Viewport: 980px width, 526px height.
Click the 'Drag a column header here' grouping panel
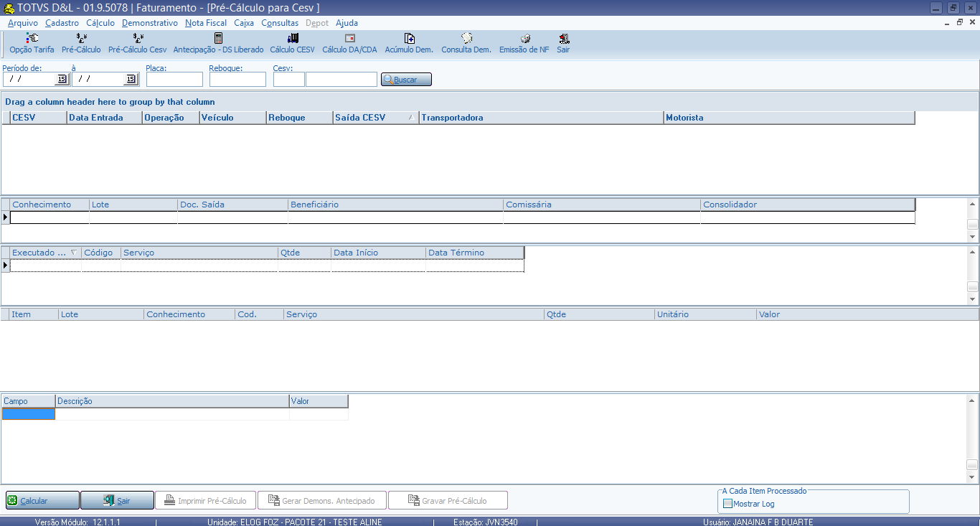pyautogui.click(x=489, y=102)
